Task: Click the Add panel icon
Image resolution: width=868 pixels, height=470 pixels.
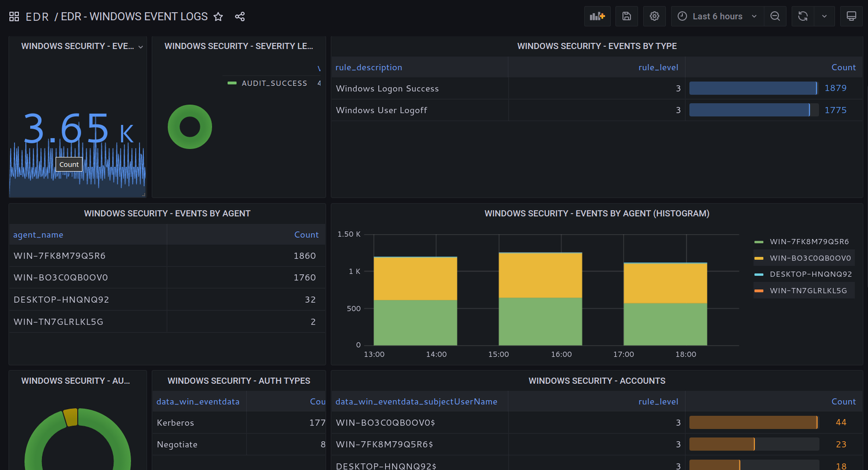Action: [x=597, y=16]
